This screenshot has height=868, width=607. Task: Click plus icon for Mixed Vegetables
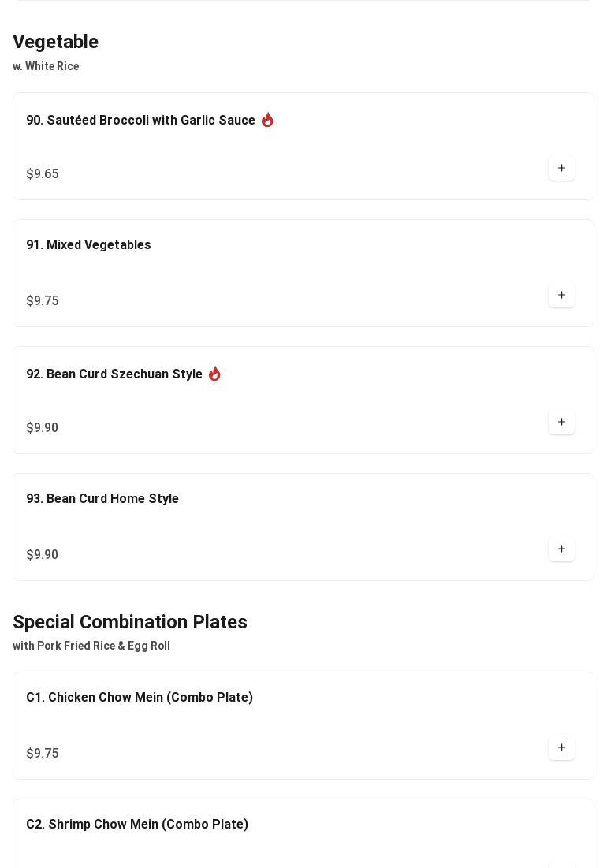tap(561, 295)
